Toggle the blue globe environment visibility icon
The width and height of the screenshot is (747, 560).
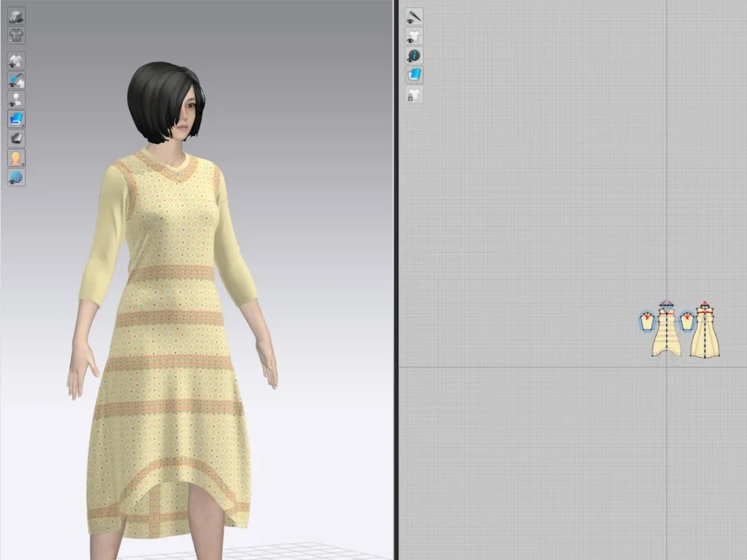point(16,178)
